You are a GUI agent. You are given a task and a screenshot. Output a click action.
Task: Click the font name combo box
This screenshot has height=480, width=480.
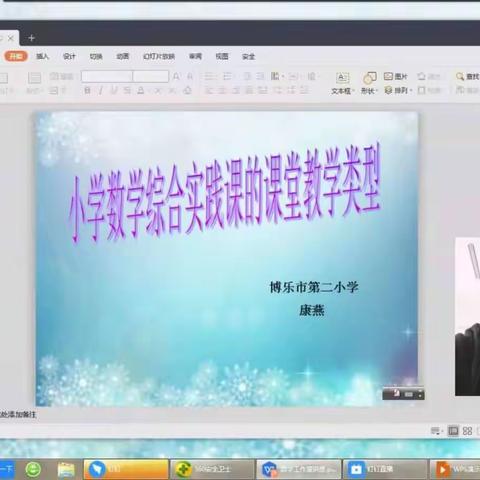pos(107,77)
